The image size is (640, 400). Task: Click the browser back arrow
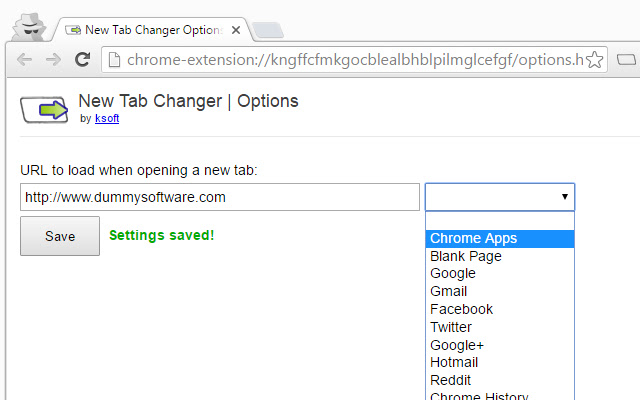pyautogui.click(x=24, y=60)
